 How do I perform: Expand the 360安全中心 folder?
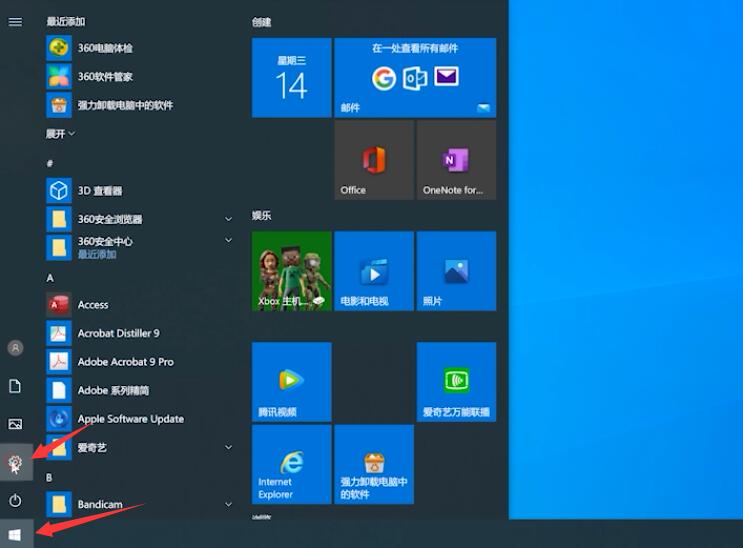(140, 247)
